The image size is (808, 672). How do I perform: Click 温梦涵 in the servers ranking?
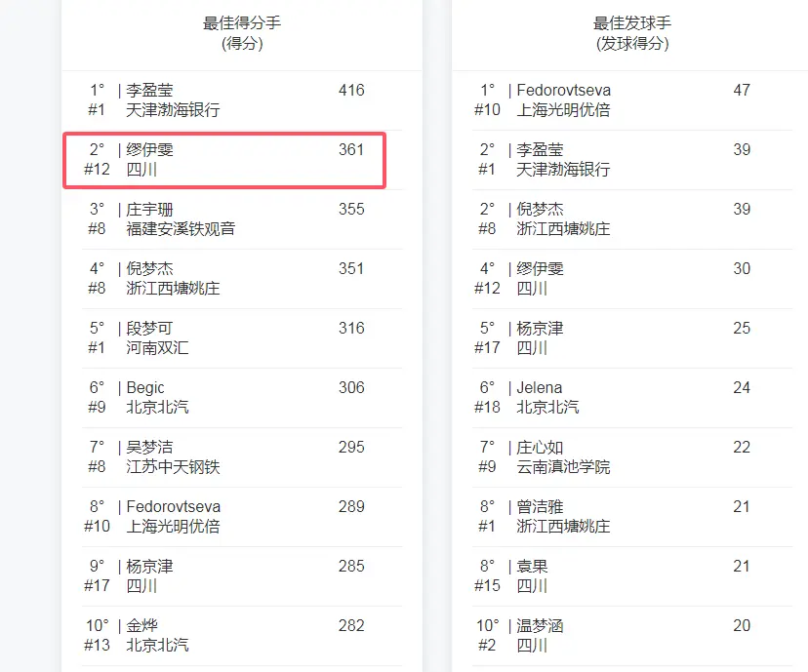tap(541, 626)
